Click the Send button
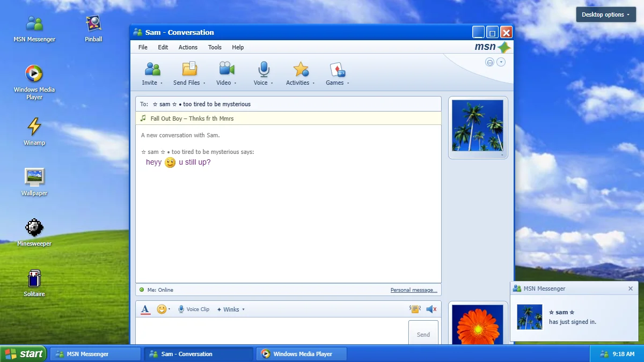The width and height of the screenshot is (644, 362). click(x=423, y=334)
